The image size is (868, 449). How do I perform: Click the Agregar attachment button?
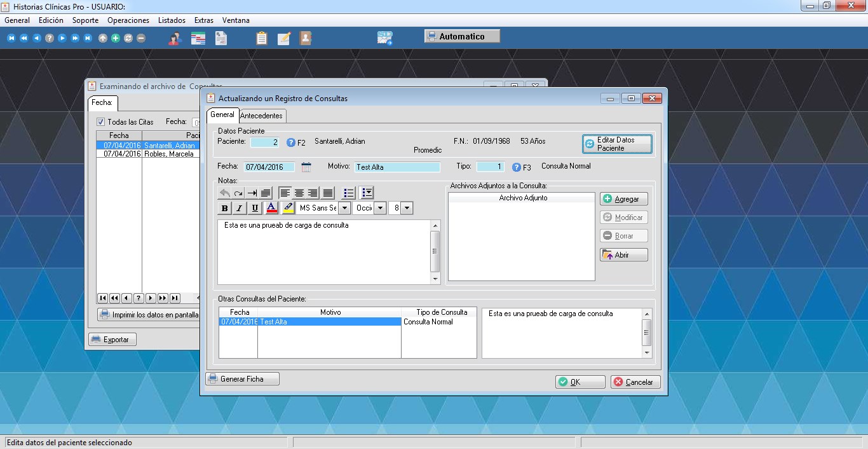coord(623,199)
